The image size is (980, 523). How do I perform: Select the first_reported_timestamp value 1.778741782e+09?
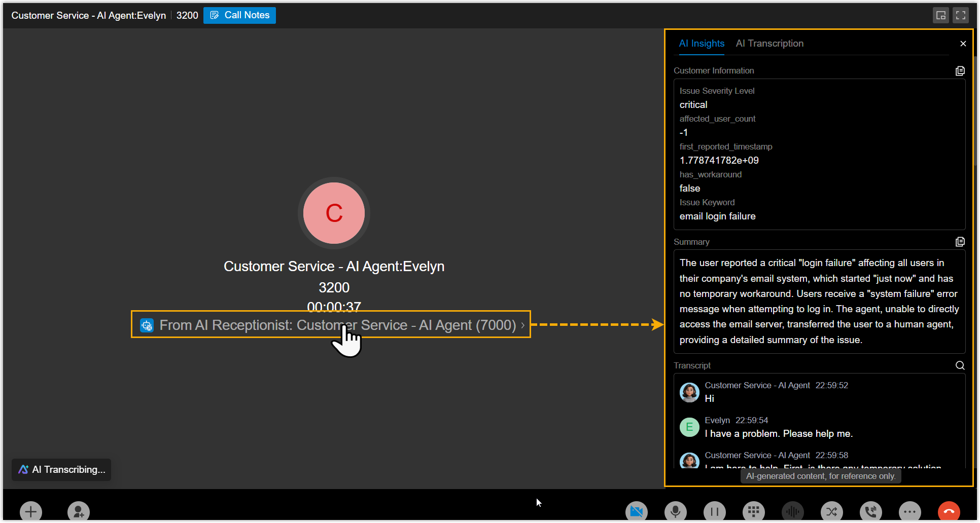[719, 161]
